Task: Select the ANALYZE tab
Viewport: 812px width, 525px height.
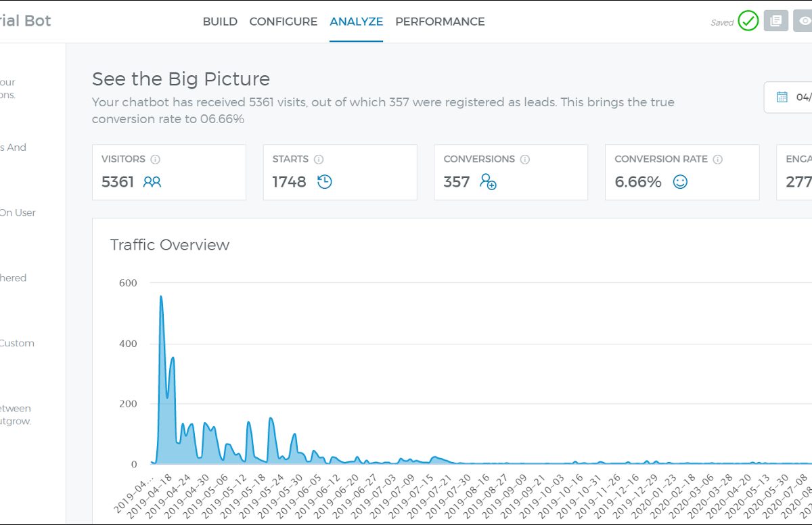Action: pos(356,22)
